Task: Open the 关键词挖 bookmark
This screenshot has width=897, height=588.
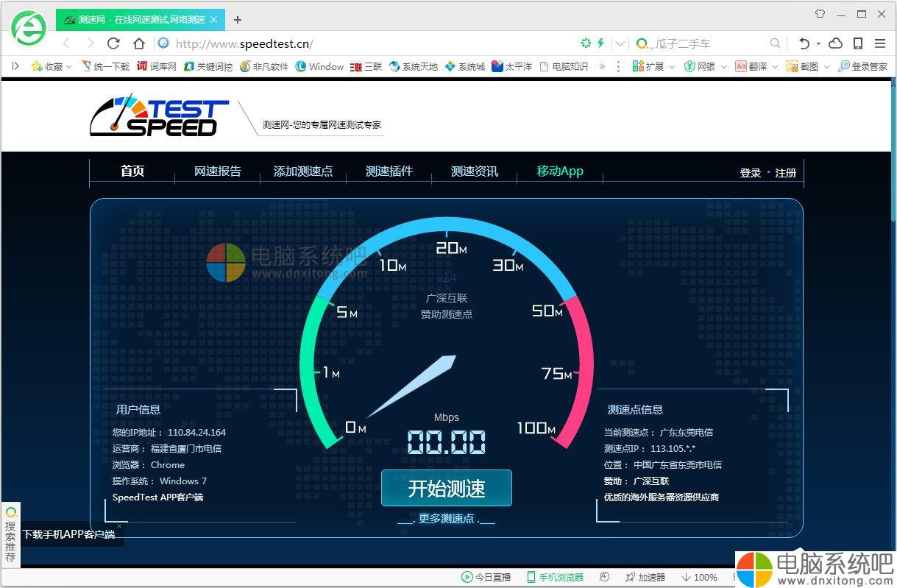Action: coord(208,66)
